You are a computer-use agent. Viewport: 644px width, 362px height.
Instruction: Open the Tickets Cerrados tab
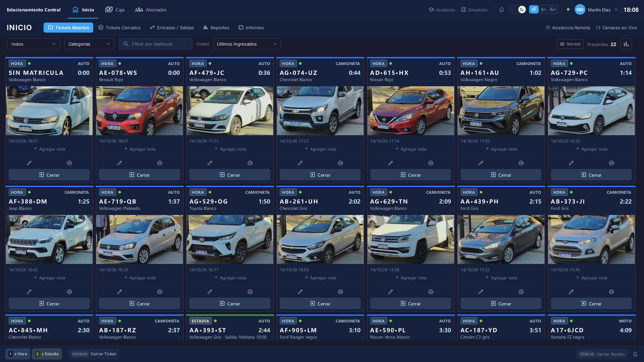tap(120, 28)
